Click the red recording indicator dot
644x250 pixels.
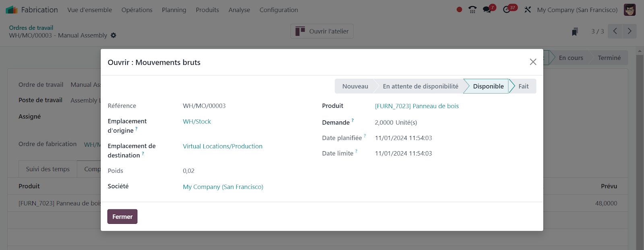(459, 10)
